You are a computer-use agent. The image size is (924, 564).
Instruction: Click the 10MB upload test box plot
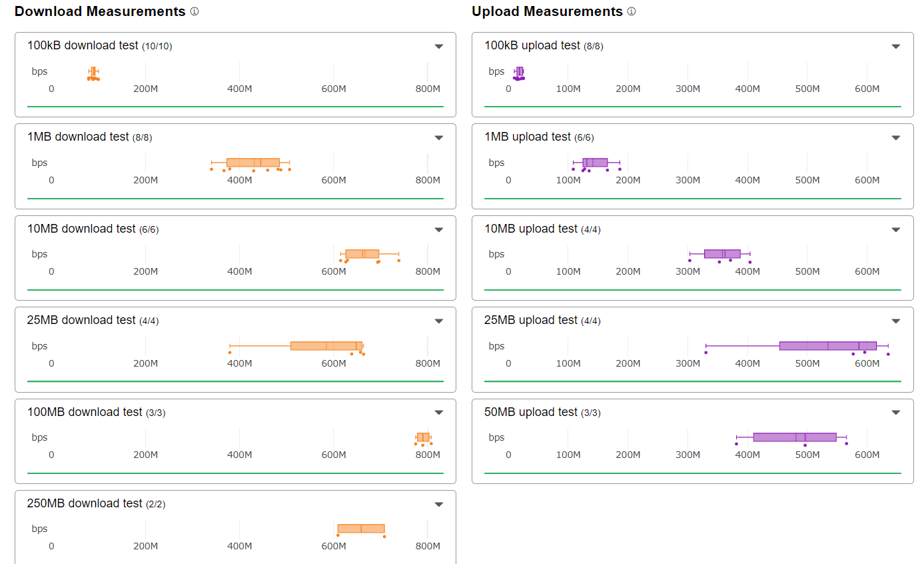tap(722, 254)
